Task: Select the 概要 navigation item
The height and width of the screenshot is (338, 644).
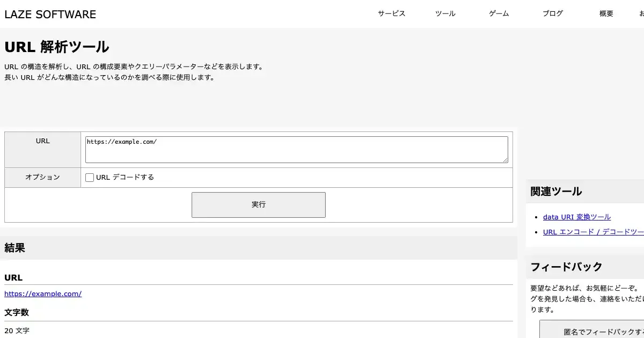Action: click(x=606, y=14)
